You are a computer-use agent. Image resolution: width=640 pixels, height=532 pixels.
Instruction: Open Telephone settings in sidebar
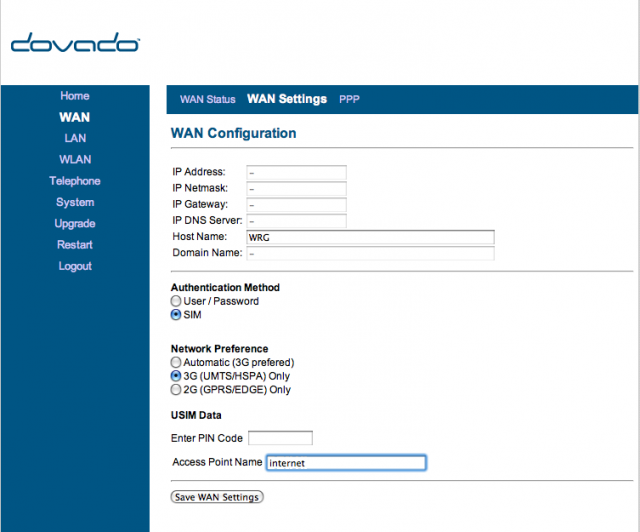pos(75,181)
